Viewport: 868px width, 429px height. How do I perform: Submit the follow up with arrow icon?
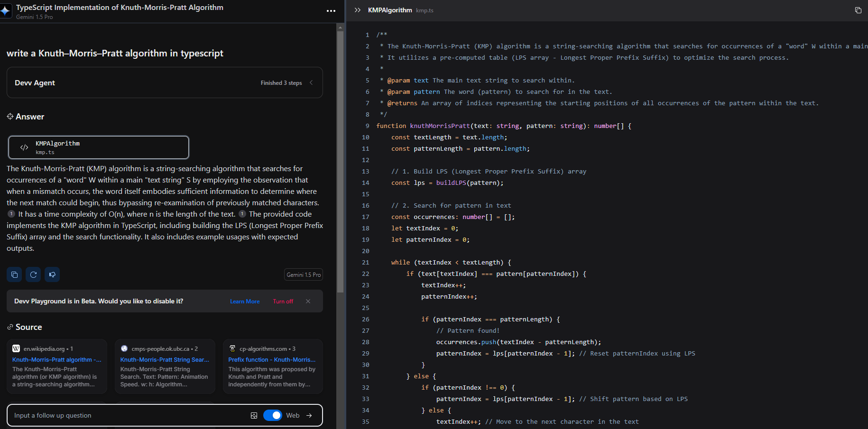[x=309, y=416]
